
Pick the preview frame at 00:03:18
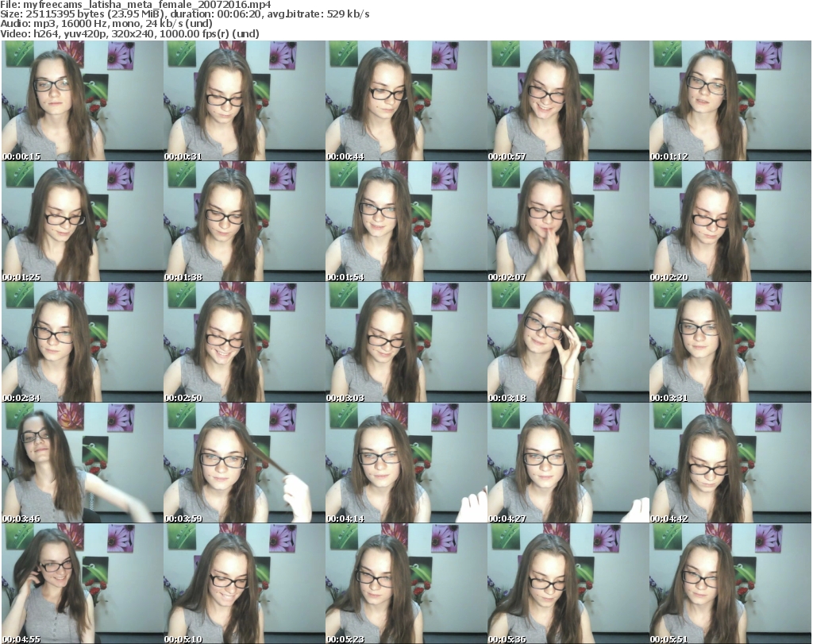click(568, 342)
